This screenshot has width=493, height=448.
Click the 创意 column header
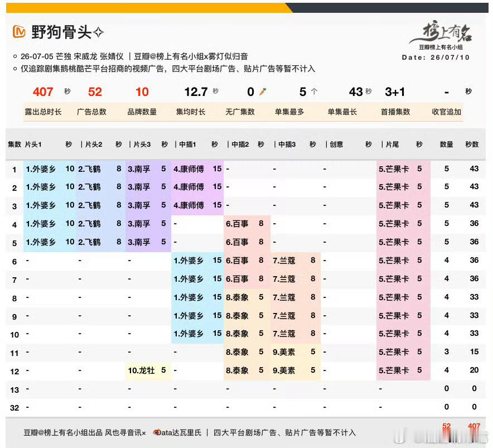click(336, 144)
